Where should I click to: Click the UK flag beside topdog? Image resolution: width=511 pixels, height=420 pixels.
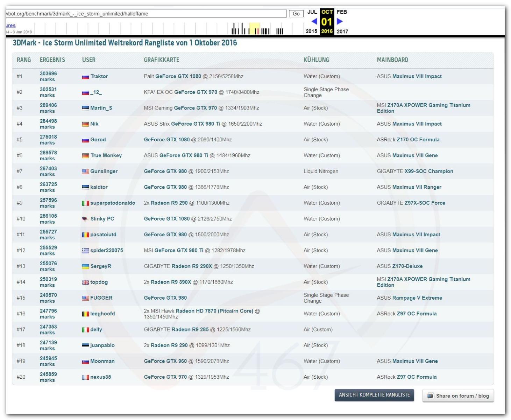point(85,282)
